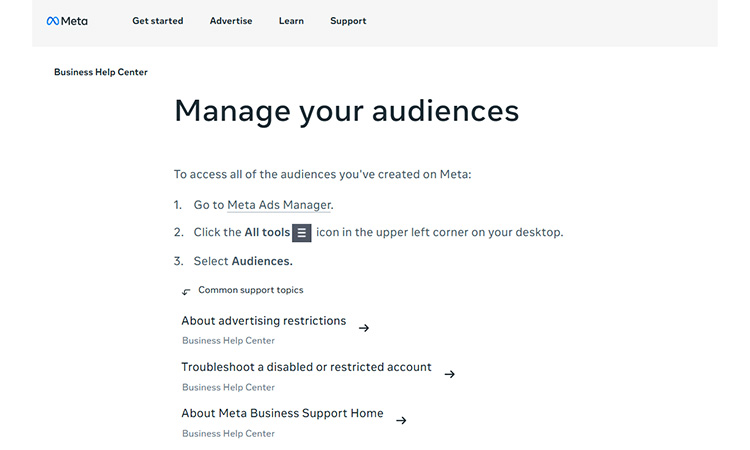The image size is (750, 450).
Task: Click arrow next to Meta Business Support Home
Action: click(401, 420)
